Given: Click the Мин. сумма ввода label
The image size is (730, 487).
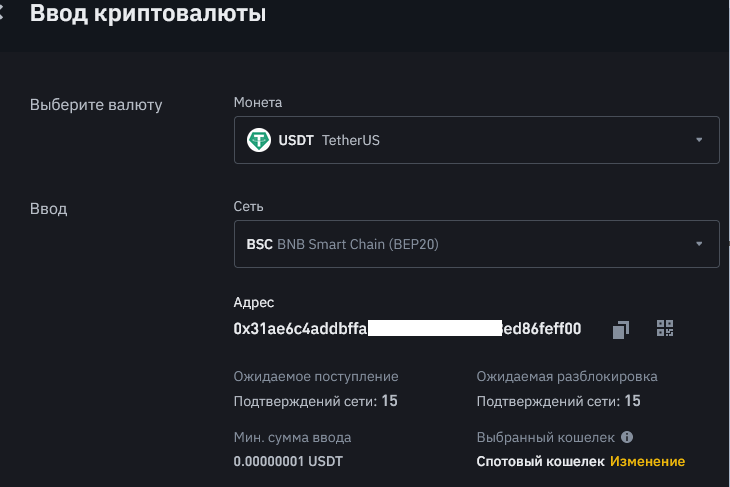Looking at the screenshot, I should tap(292, 437).
